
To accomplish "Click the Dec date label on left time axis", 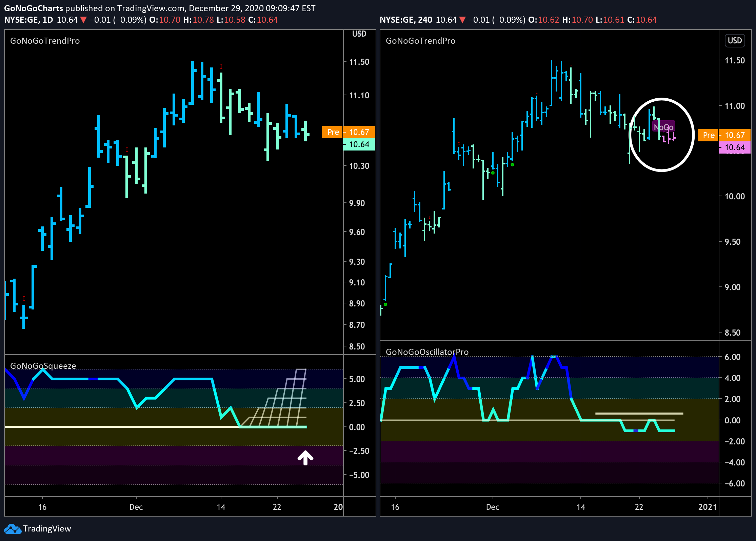I will click(136, 507).
